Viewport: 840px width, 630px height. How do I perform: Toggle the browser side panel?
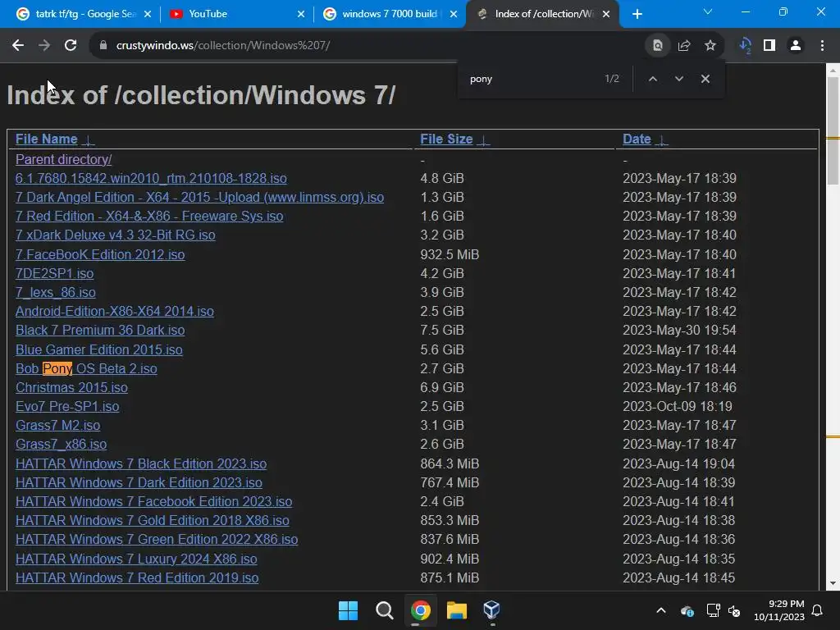(769, 46)
